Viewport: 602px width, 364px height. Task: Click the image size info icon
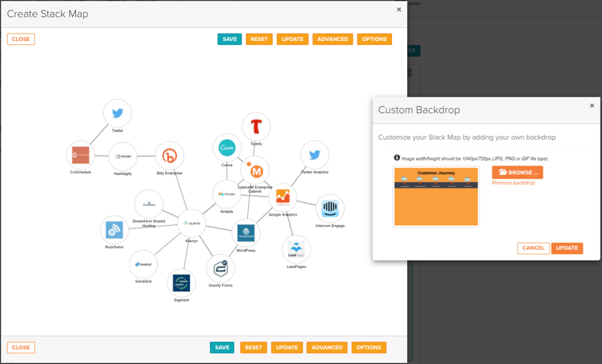click(x=397, y=158)
